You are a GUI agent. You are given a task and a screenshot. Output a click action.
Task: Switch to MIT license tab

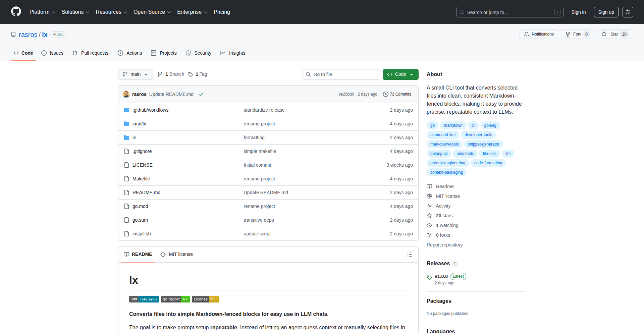click(x=177, y=254)
